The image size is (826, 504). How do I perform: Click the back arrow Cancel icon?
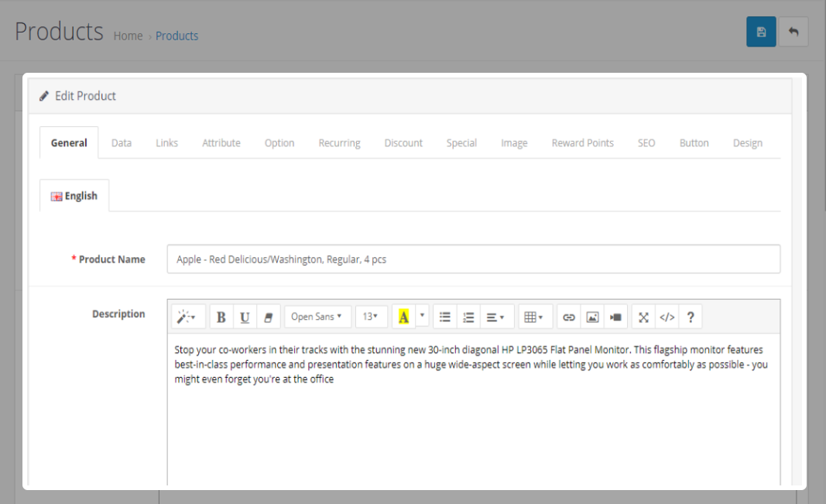tap(793, 32)
